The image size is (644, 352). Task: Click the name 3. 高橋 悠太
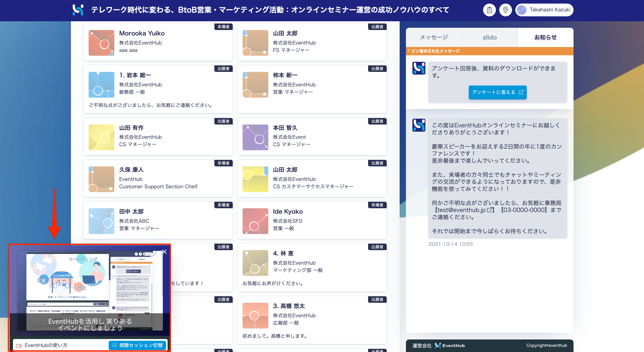click(289, 306)
